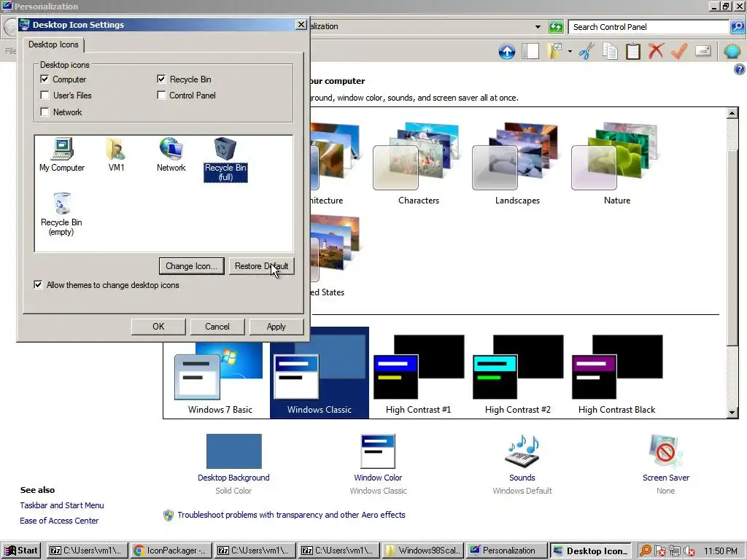Click Cancel in Desktop Icon Settings

click(217, 327)
